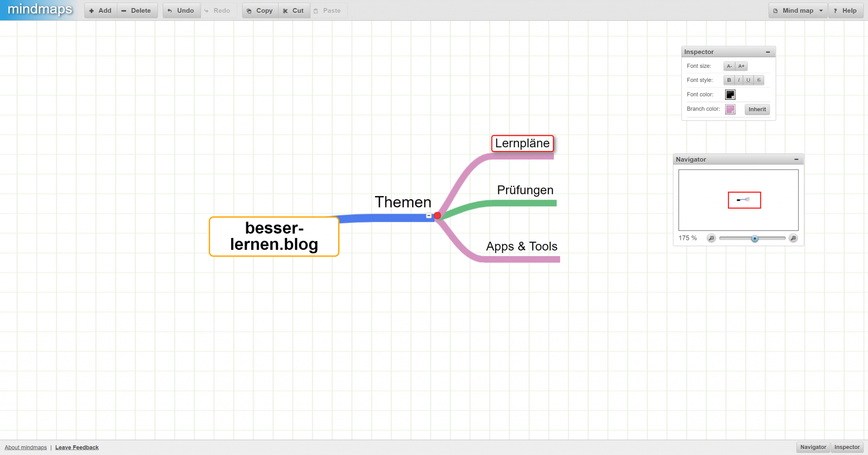Collapse the Inspector panel
The width and height of the screenshot is (868, 455).
pyautogui.click(x=768, y=52)
